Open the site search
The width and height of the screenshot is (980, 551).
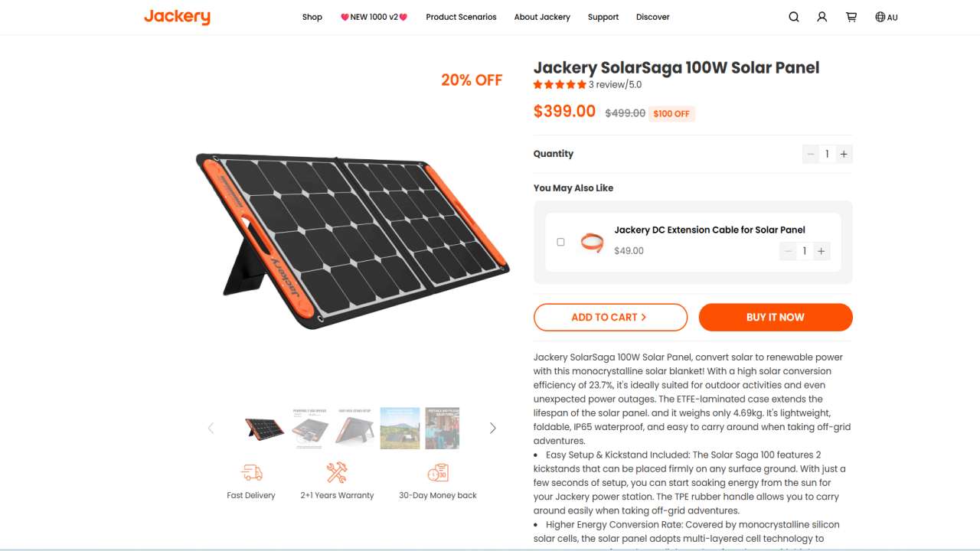pyautogui.click(x=794, y=16)
